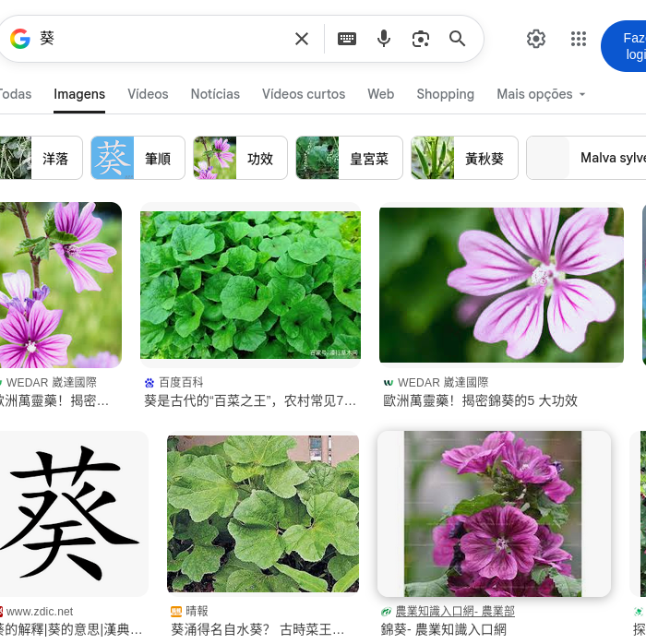Open the 葵涌得名自水葵 result title

257,629
